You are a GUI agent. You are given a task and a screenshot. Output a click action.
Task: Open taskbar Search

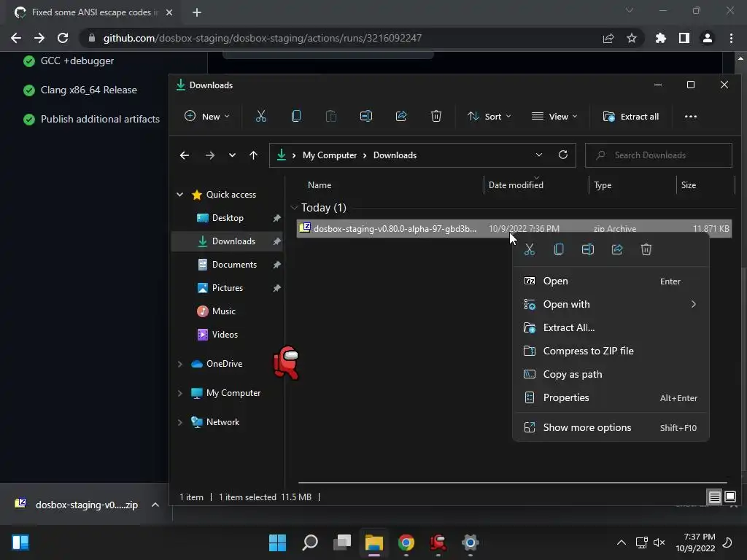click(x=309, y=542)
